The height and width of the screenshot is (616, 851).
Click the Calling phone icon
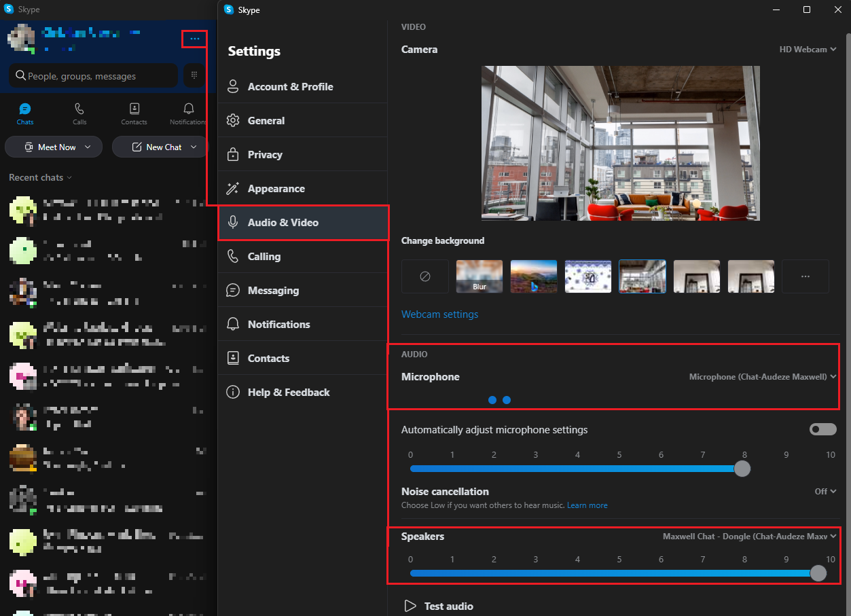point(233,257)
